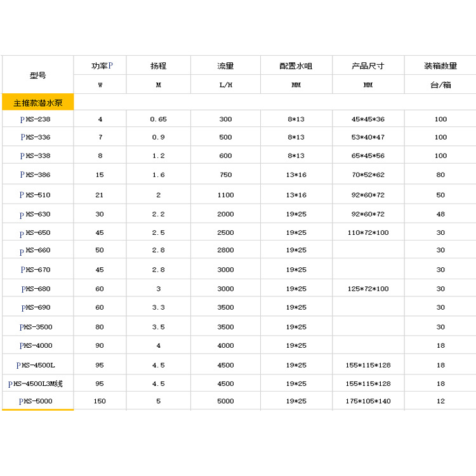This screenshot has width=476, height=476.
Task: Click model PHS-238
Action: [x=35, y=119]
